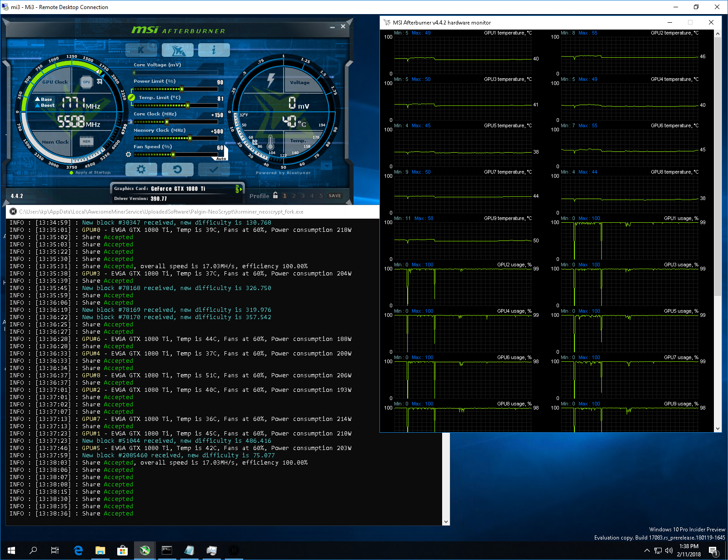
Task: Click the GPU1 usage graph
Action: (x=630, y=241)
